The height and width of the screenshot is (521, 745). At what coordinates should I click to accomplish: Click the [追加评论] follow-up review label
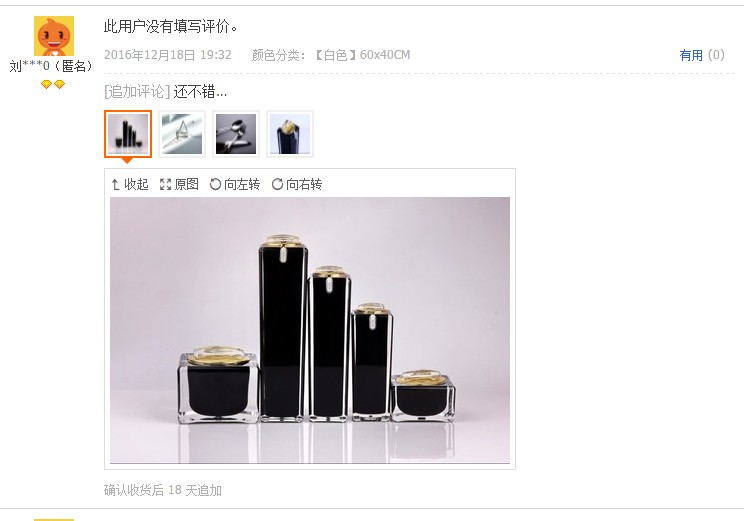tap(137, 91)
